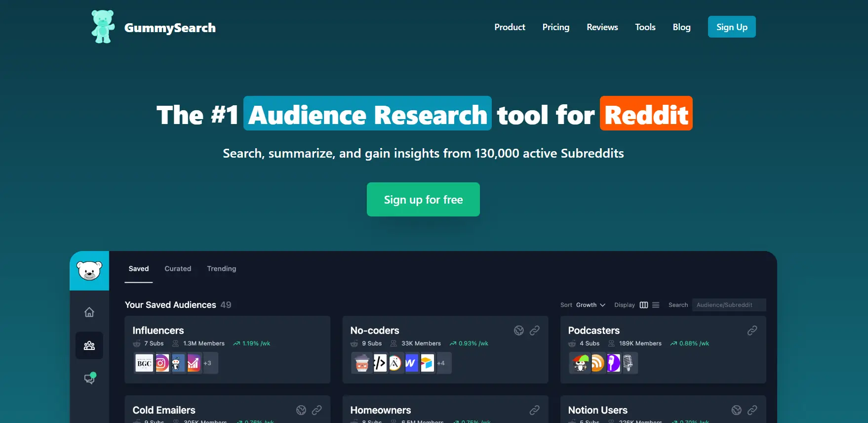Click the '9 Subs' count in No-coders
The height and width of the screenshot is (423, 868).
(371, 343)
